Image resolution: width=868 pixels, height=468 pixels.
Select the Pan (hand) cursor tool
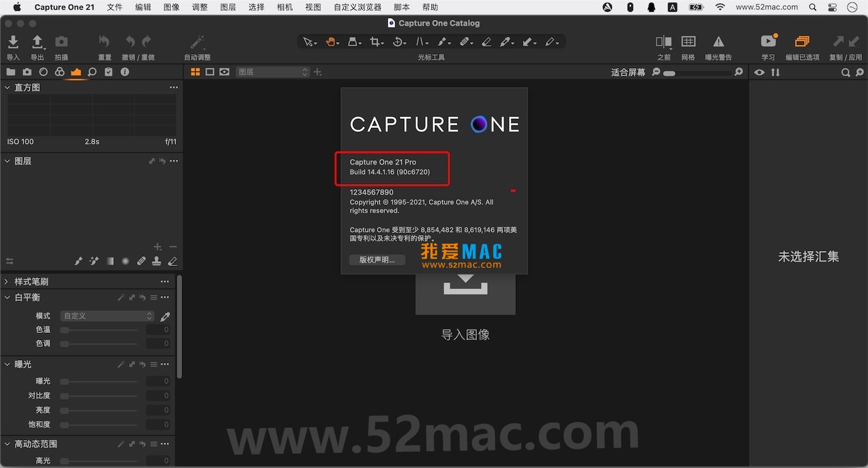331,42
